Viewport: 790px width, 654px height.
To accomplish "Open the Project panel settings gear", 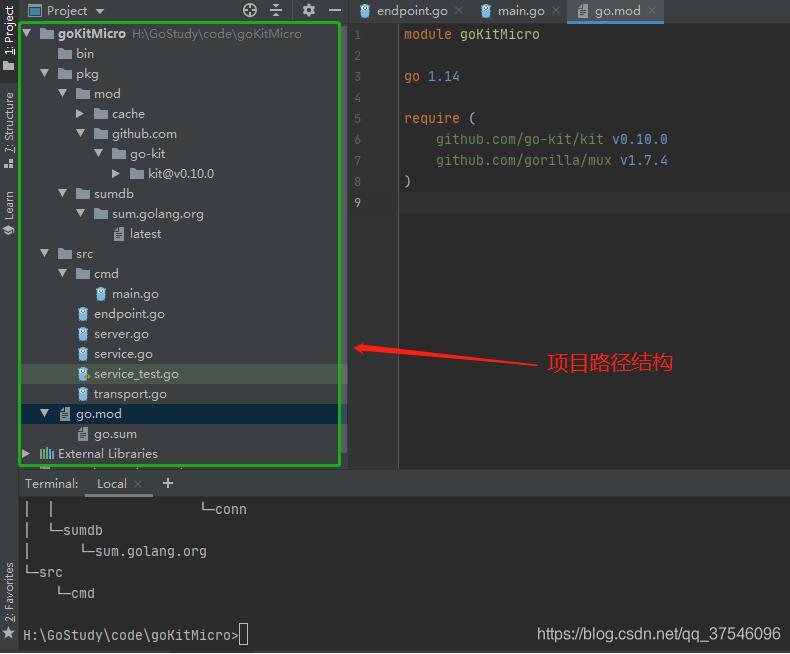I will [x=308, y=10].
